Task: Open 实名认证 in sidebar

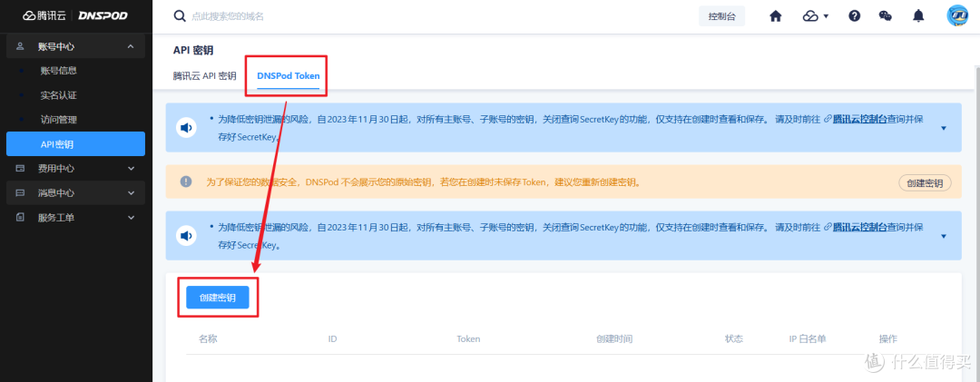Action: point(58,95)
